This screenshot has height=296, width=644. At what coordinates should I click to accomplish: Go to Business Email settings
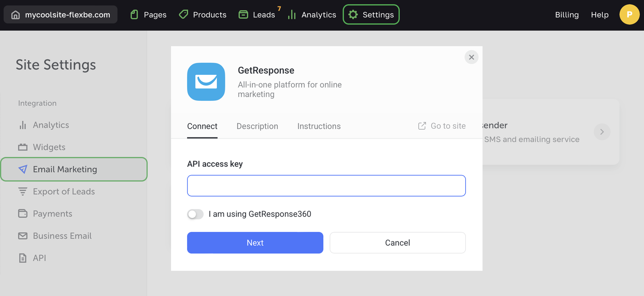pos(62,236)
